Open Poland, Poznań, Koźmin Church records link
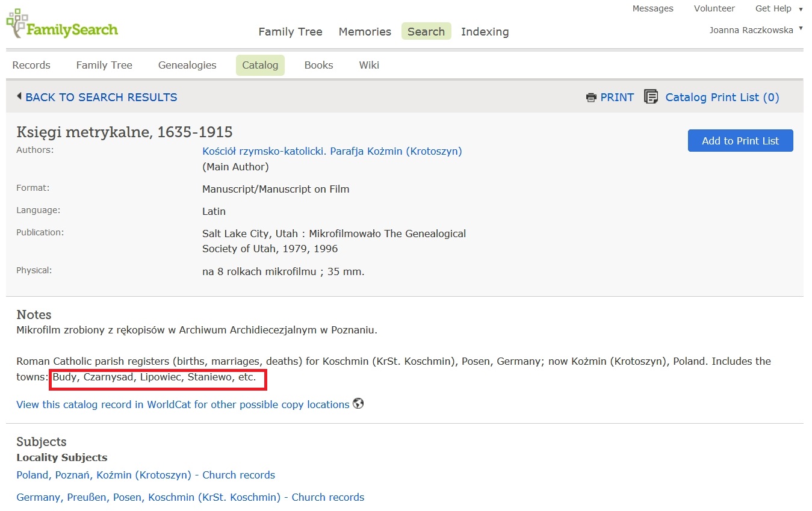This screenshot has height=511, width=812. click(x=146, y=475)
